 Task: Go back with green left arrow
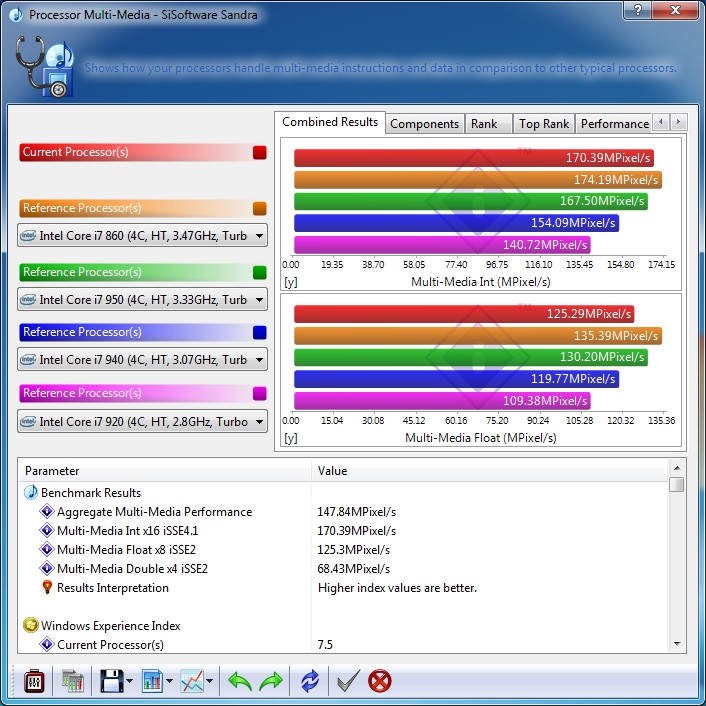240,681
